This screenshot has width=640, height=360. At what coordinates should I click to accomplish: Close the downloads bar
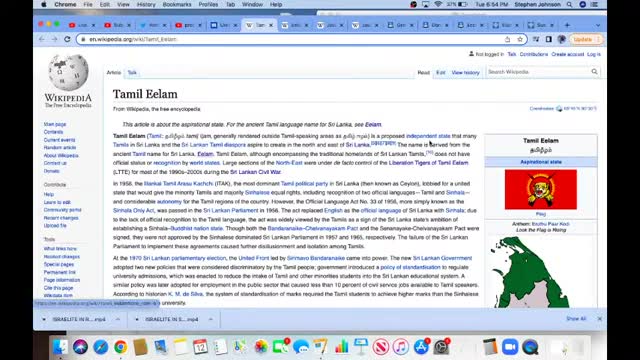[600, 318]
